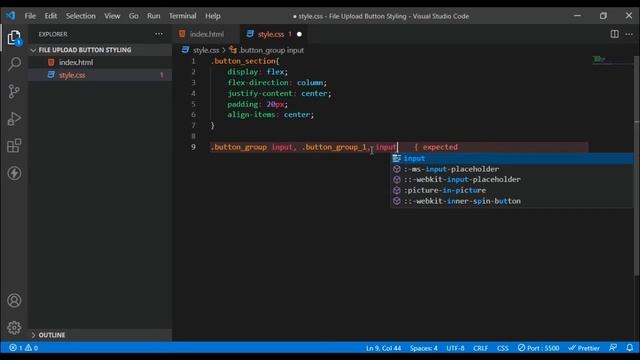Screen dimensions: 640x360
Task: Open the Edit menu
Action: click(51, 16)
